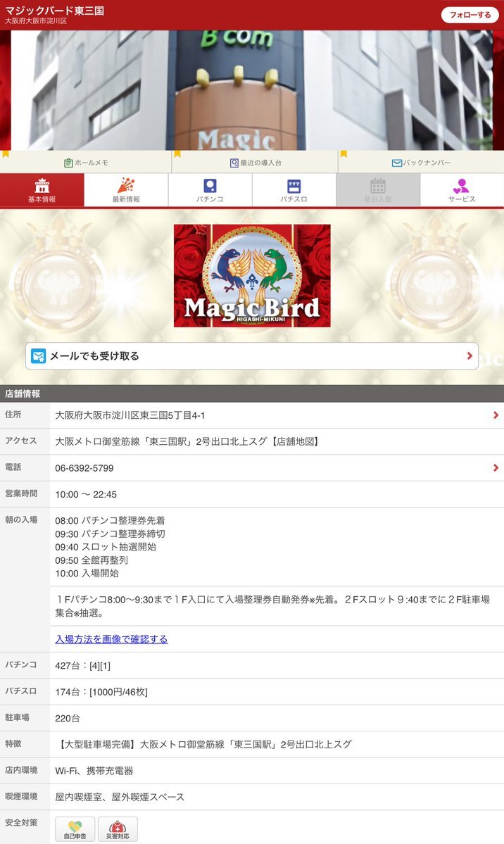
Task: Click pachinko count 427台：[4][1]
Action: [83, 666]
